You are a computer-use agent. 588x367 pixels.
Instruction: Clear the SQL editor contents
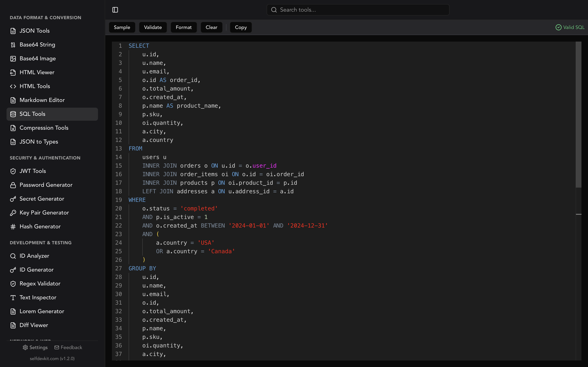211,27
